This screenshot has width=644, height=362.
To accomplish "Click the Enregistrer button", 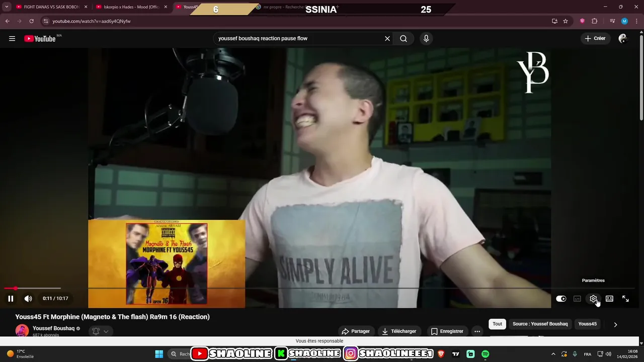I will pyautogui.click(x=447, y=331).
